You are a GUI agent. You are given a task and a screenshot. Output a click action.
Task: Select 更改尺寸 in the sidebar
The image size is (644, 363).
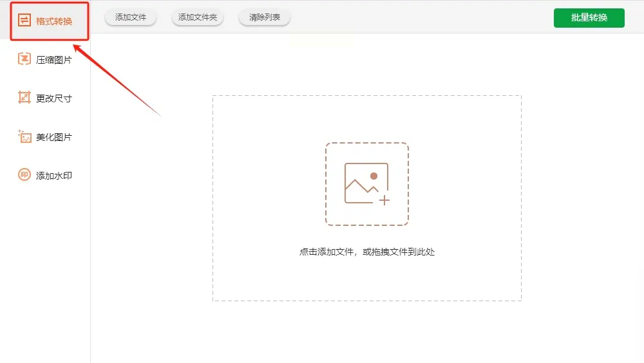pyautogui.click(x=54, y=98)
